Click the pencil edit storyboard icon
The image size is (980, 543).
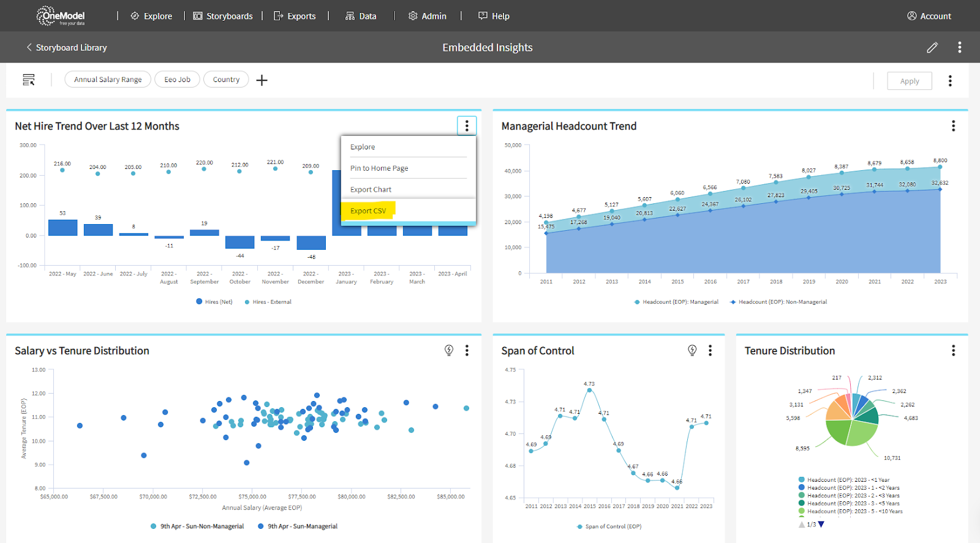coord(932,48)
